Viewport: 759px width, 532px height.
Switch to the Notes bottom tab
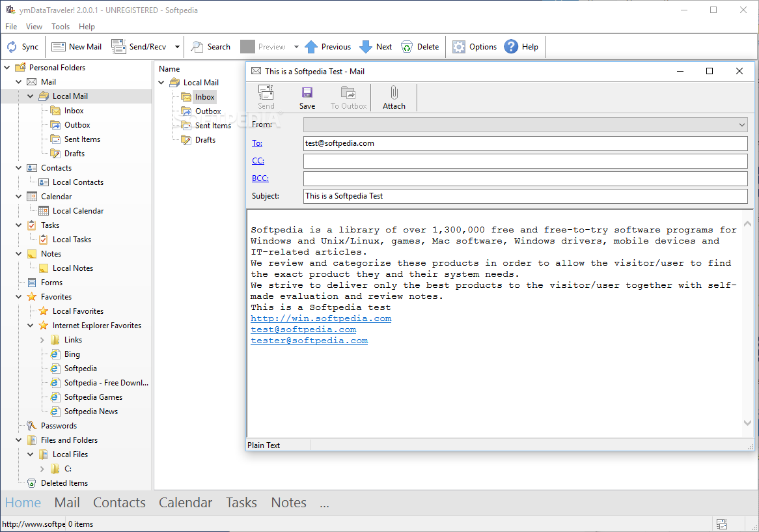tap(288, 503)
